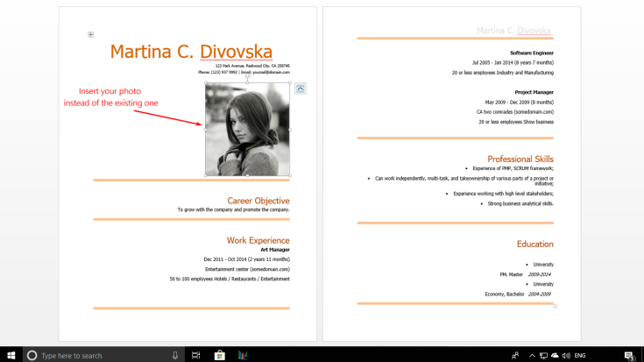This screenshot has width=644, height=362.
Task: Click the Martina C. Divovska name heading
Action: tap(191, 52)
